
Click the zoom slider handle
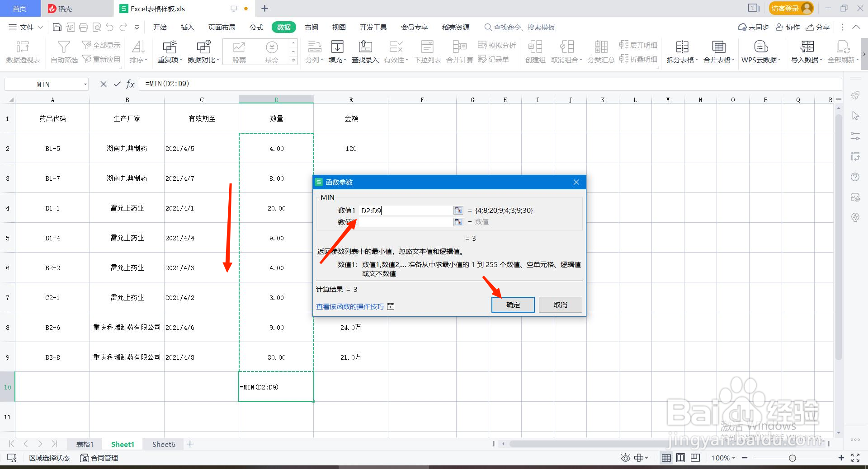(792, 458)
